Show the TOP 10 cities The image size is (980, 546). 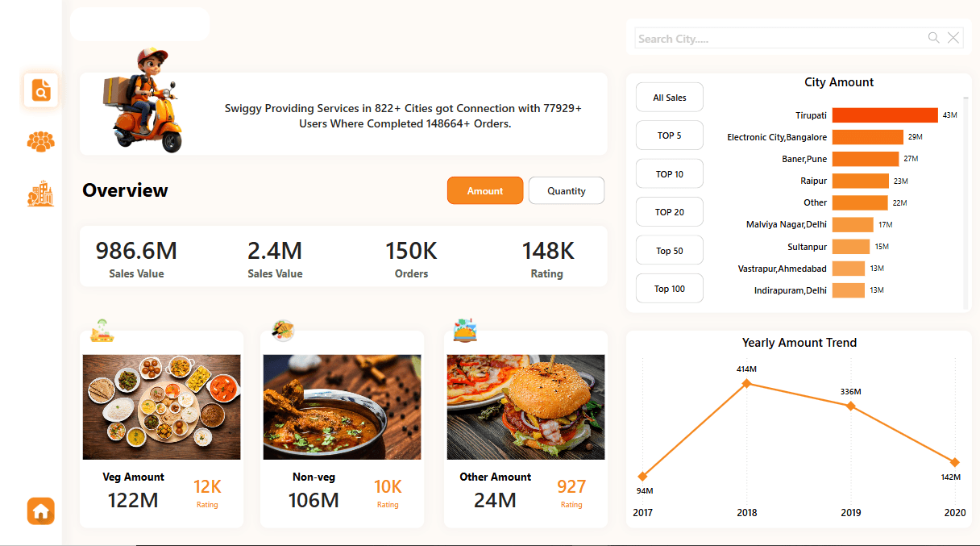pos(670,174)
